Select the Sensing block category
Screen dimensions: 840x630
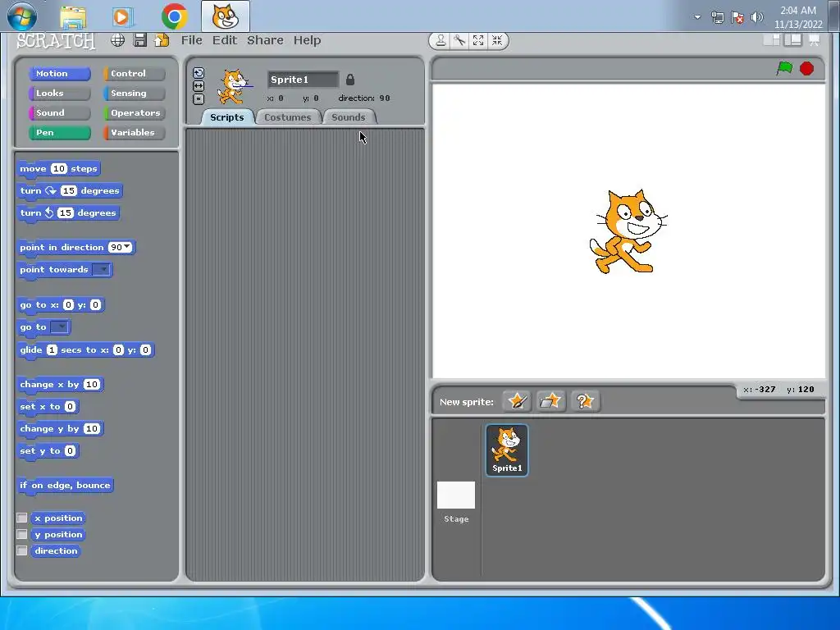click(x=134, y=94)
